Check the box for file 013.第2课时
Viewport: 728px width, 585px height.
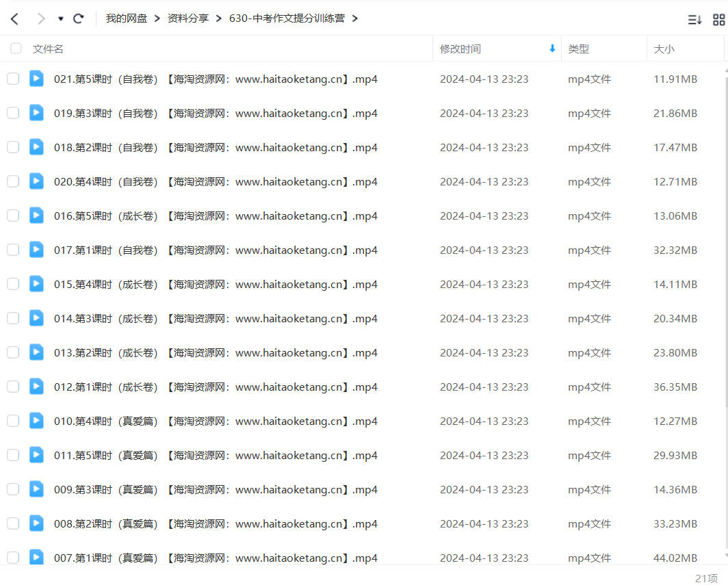(x=13, y=352)
